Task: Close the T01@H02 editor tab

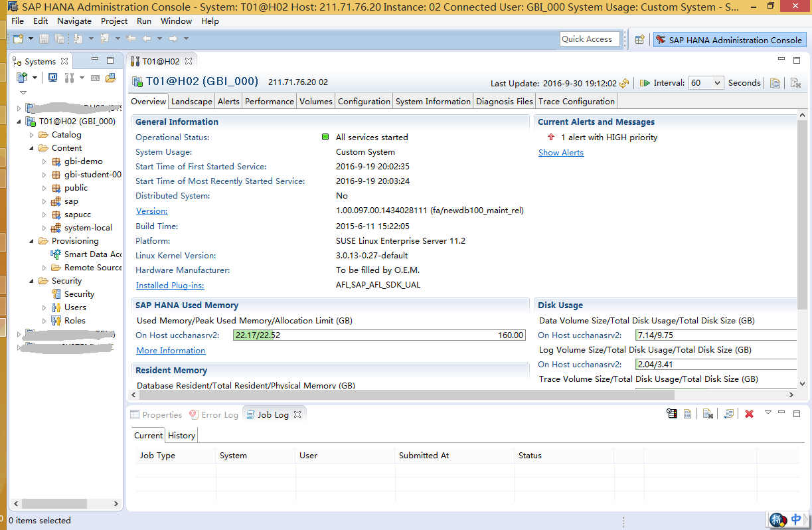Action: tap(188, 61)
